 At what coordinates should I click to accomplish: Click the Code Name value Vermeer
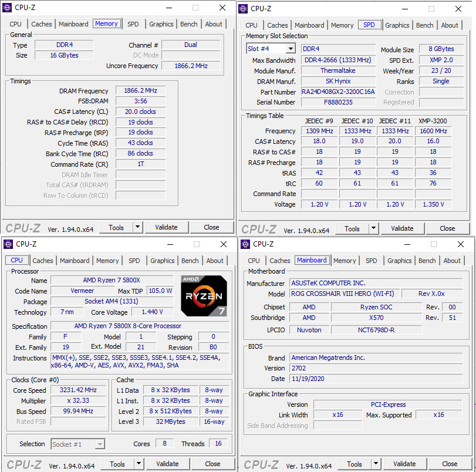coord(82,291)
